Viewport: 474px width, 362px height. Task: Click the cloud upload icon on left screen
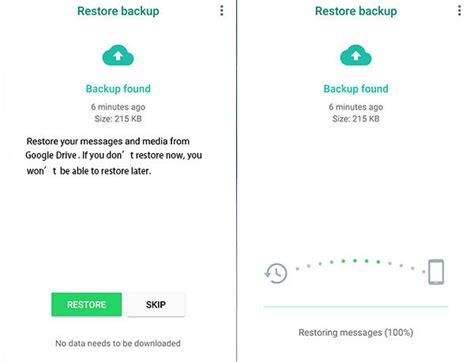click(118, 55)
